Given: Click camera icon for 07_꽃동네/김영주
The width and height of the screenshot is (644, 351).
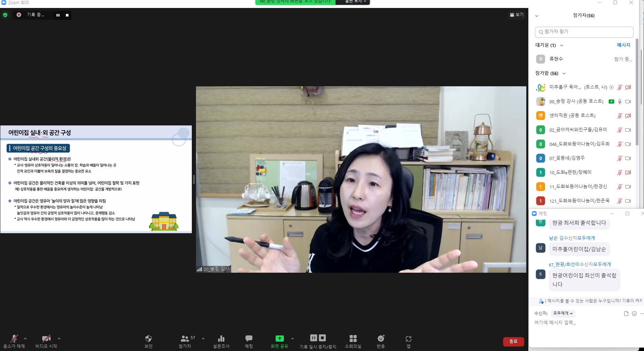Looking at the screenshot, I should tap(628, 158).
